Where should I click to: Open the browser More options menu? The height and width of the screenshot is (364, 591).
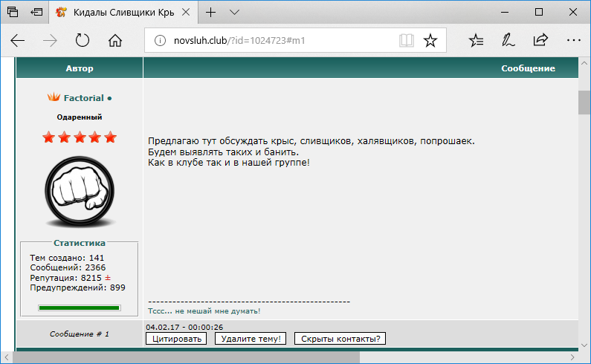(x=572, y=41)
